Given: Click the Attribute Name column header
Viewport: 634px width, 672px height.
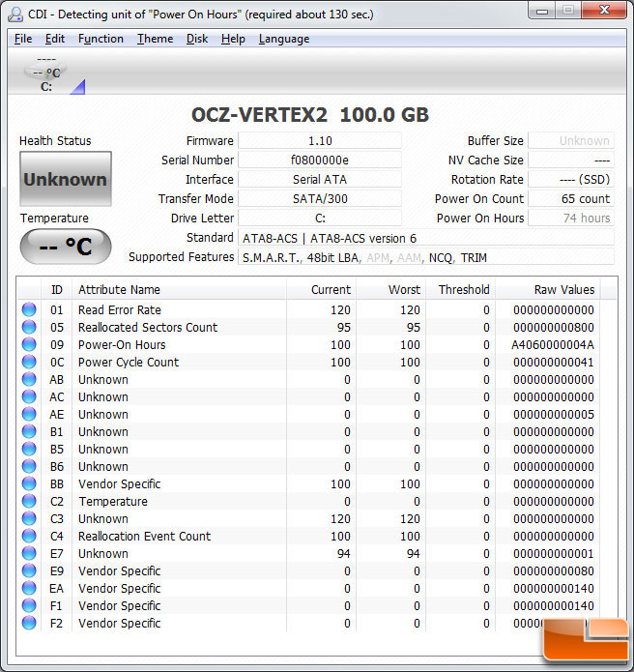Looking at the screenshot, I should [x=179, y=290].
